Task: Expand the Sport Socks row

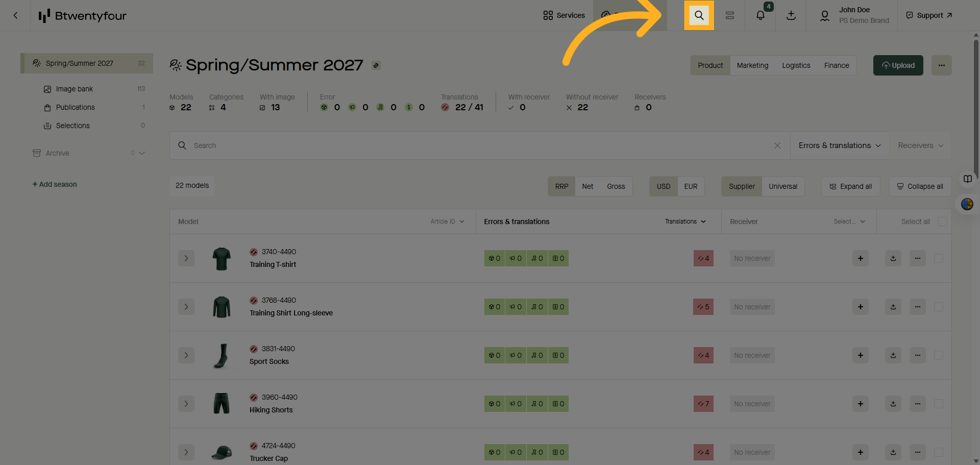Action: click(x=186, y=355)
